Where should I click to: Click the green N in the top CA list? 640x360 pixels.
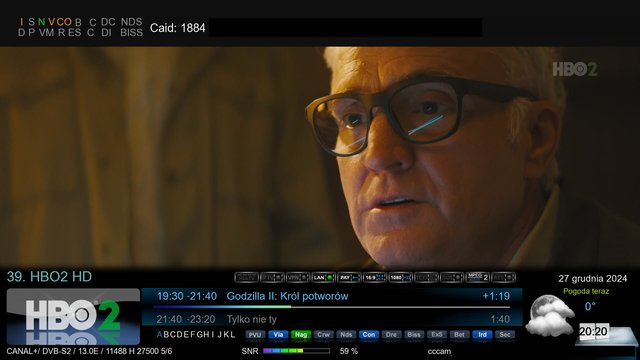click(x=41, y=22)
